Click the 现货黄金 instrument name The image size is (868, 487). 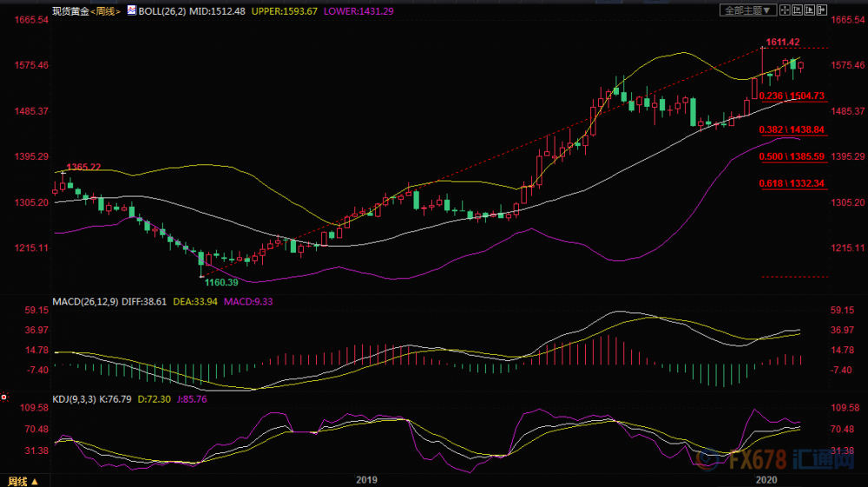pos(71,11)
